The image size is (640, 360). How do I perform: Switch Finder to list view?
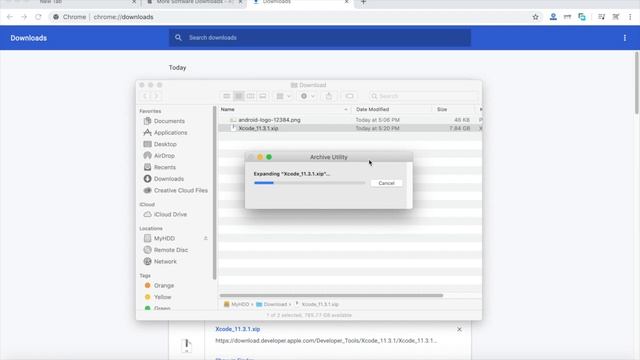239,96
